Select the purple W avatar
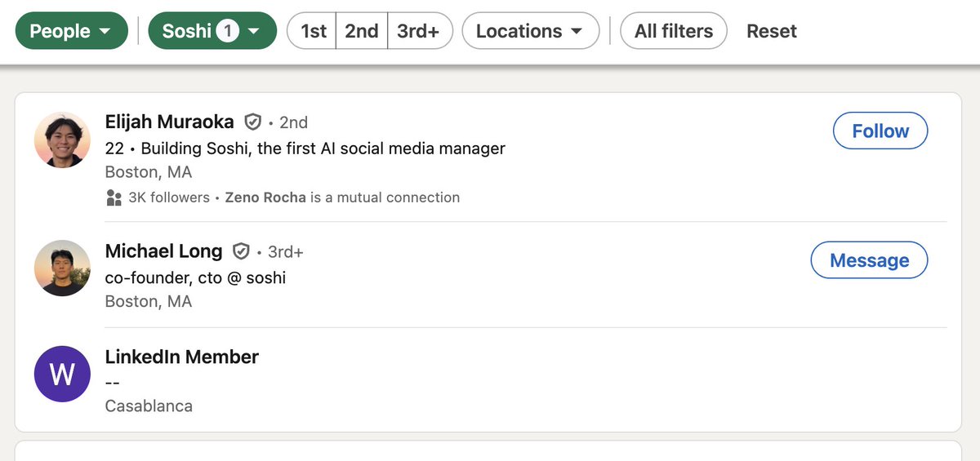The width and height of the screenshot is (980, 461). tap(63, 374)
